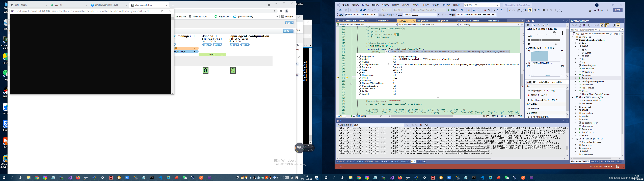Bookmark page with Chrome star icon

pyautogui.click(x=275, y=11)
